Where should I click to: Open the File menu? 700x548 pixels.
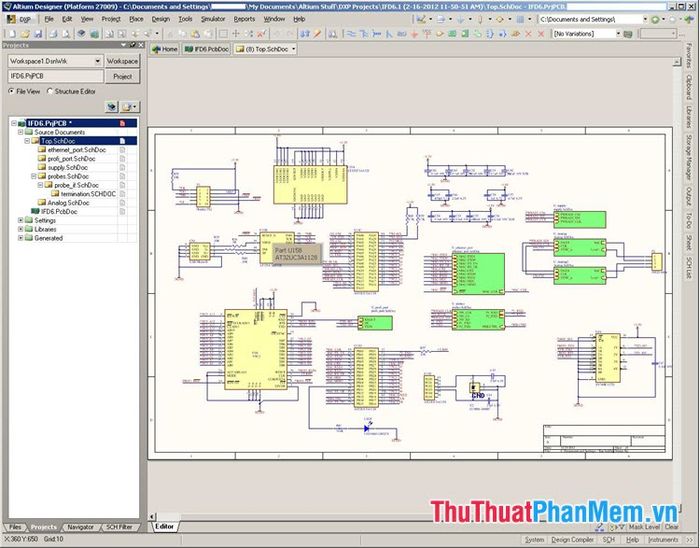(49, 20)
